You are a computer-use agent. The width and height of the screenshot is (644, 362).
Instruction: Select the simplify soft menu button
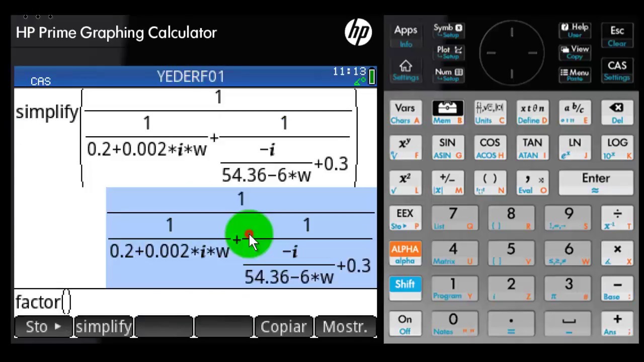(104, 327)
